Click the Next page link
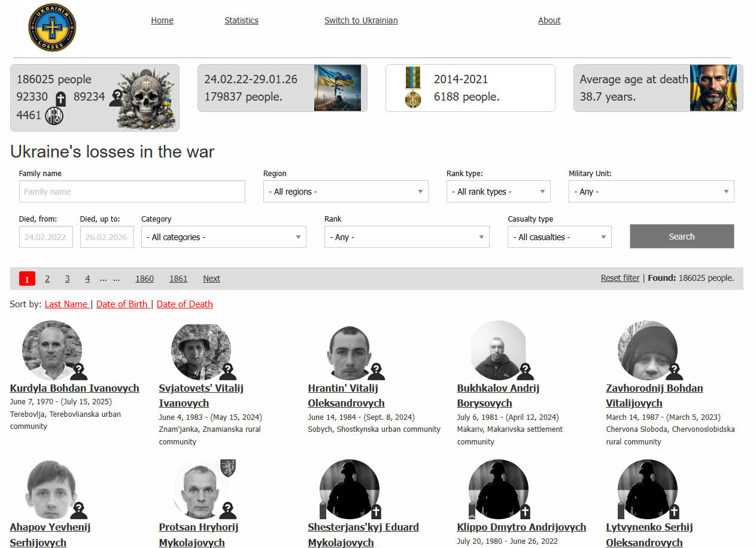756x548 pixels. click(x=211, y=278)
